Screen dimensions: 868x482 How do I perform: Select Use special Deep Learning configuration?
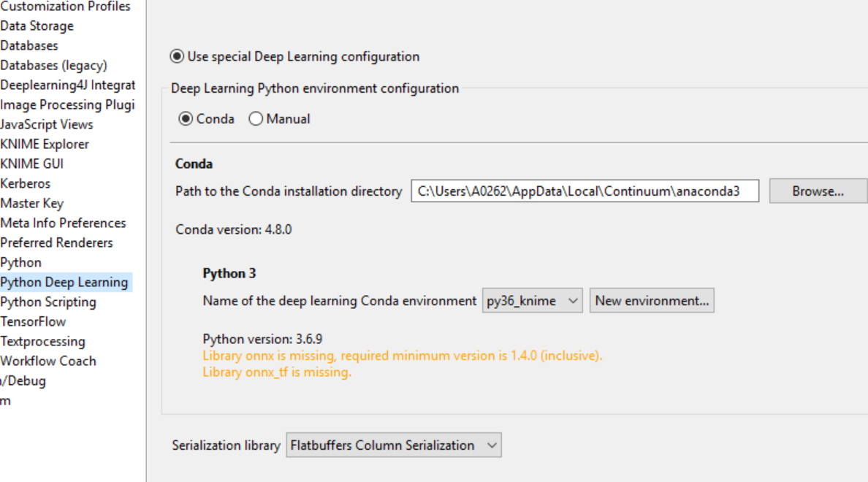pyautogui.click(x=177, y=56)
